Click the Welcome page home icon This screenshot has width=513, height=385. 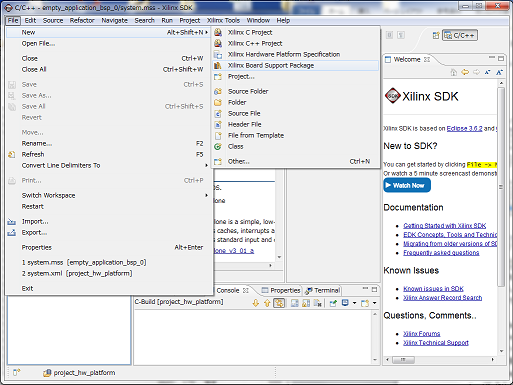coord(453,72)
